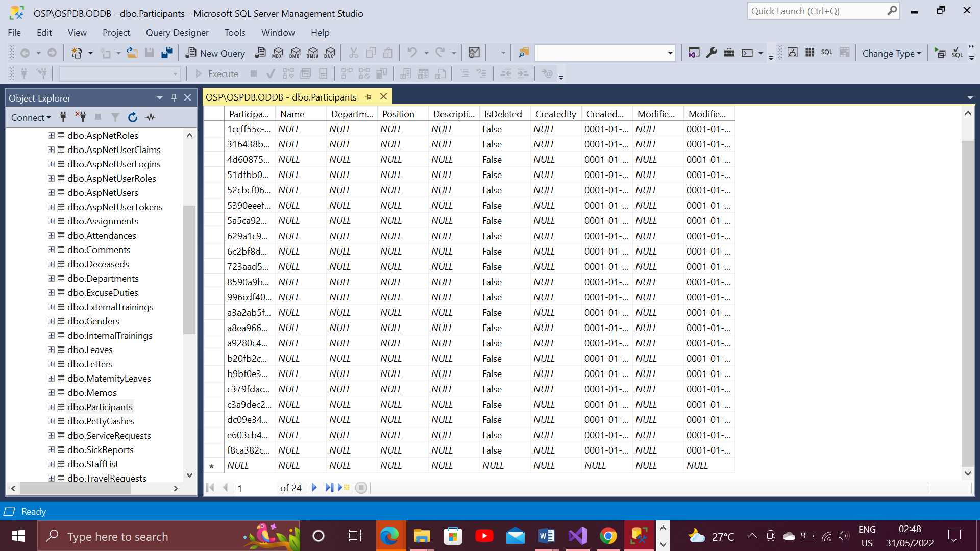The width and height of the screenshot is (980, 551).
Task: Click the Find in Files icon
Action: coord(524,53)
